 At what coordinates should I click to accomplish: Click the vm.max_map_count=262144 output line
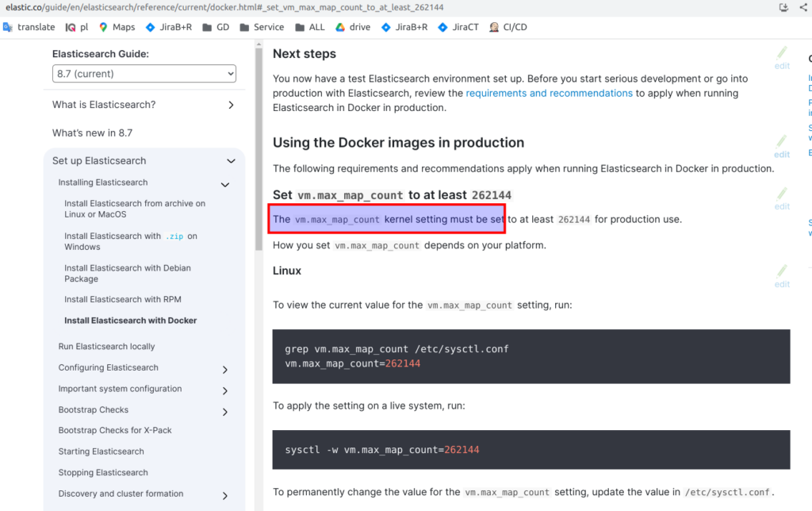353,364
